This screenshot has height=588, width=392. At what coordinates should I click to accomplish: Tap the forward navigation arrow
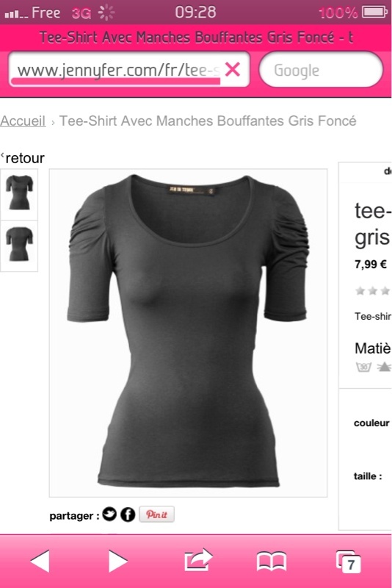click(x=118, y=561)
